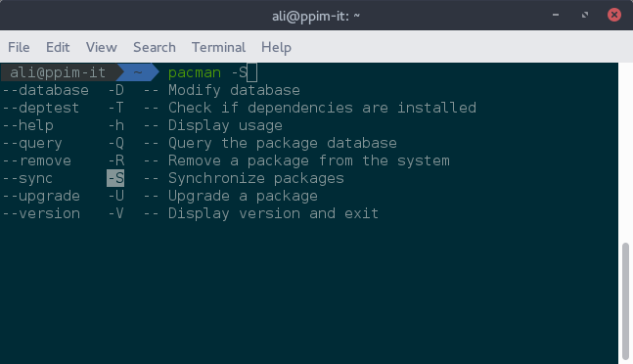Viewport: 633px width, 364px height.
Task: Click the 'Upgrade a package' description
Action: coord(243,197)
